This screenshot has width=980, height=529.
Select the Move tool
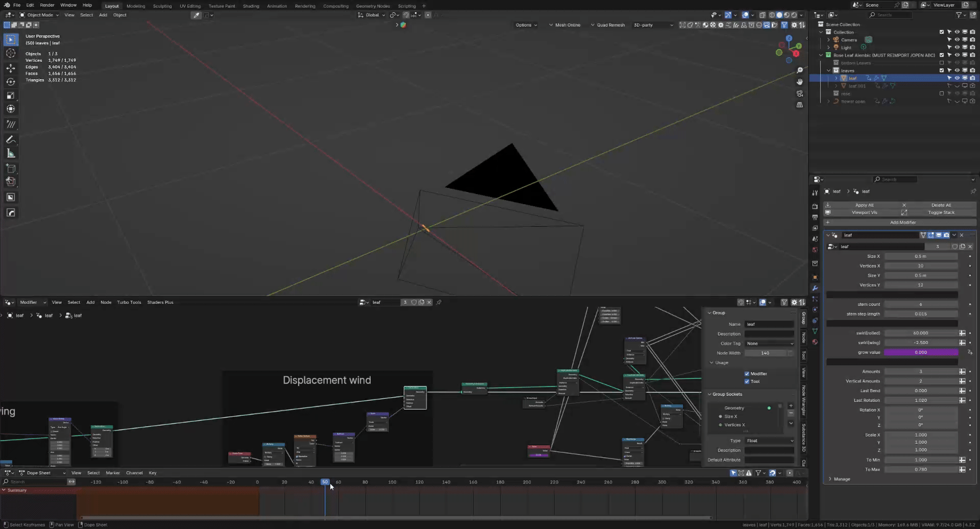(11, 68)
